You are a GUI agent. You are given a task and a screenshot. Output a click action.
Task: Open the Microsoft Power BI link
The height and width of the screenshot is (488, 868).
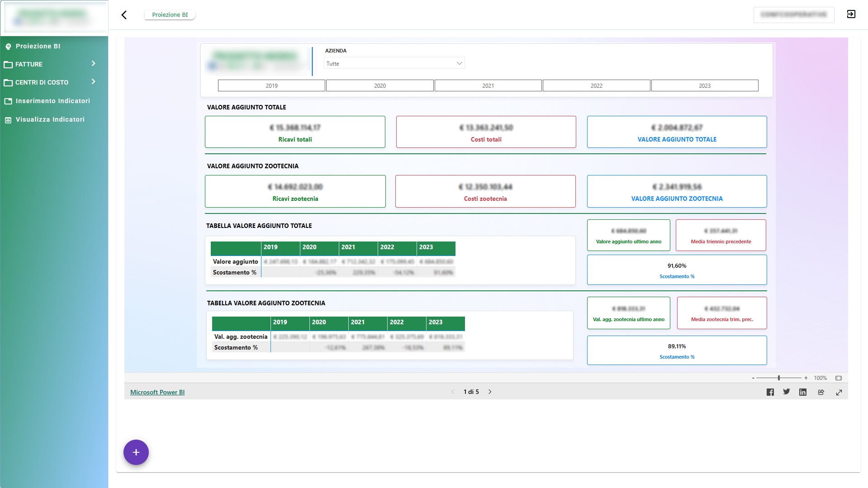pos(157,392)
